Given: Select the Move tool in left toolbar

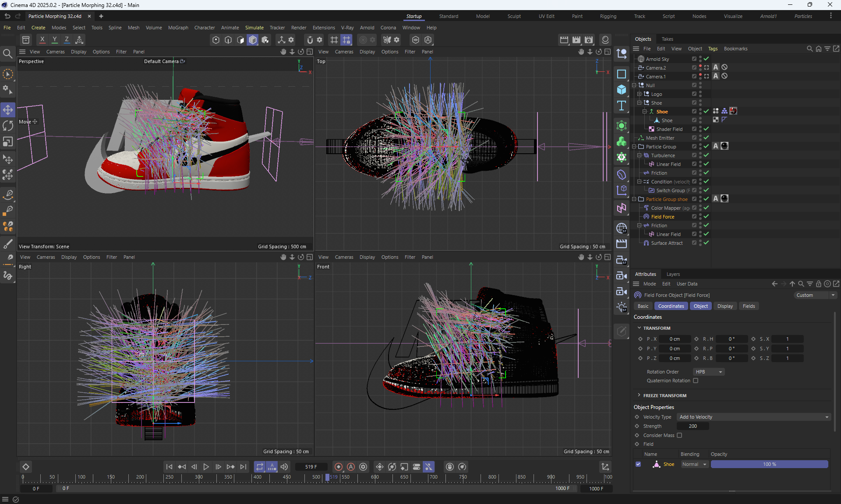Looking at the screenshot, I should point(8,109).
